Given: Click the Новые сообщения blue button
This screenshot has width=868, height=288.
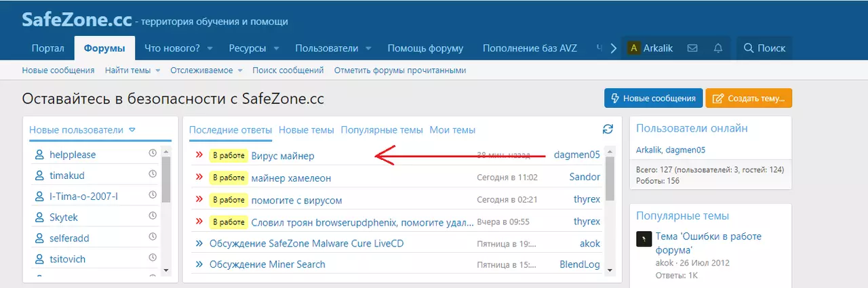Looking at the screenshot, I should pos(652,98).
